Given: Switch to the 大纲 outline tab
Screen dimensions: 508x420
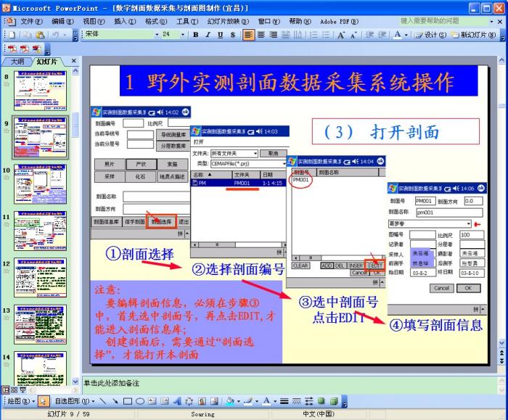Looking at the screenshot, I should click(17, 62).
